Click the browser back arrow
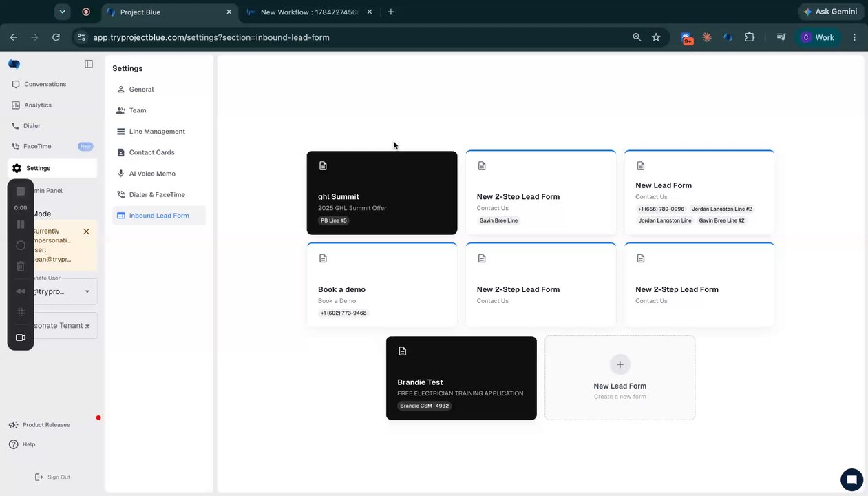Image resolution: width=868 pixels, height=496 pixels. pos(13,37)
